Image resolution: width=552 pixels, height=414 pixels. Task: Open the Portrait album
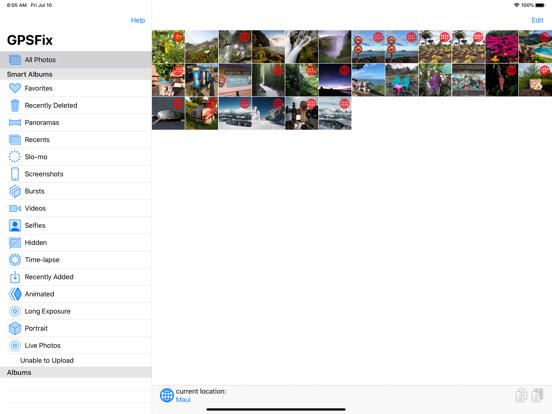[x=76, y=328]
